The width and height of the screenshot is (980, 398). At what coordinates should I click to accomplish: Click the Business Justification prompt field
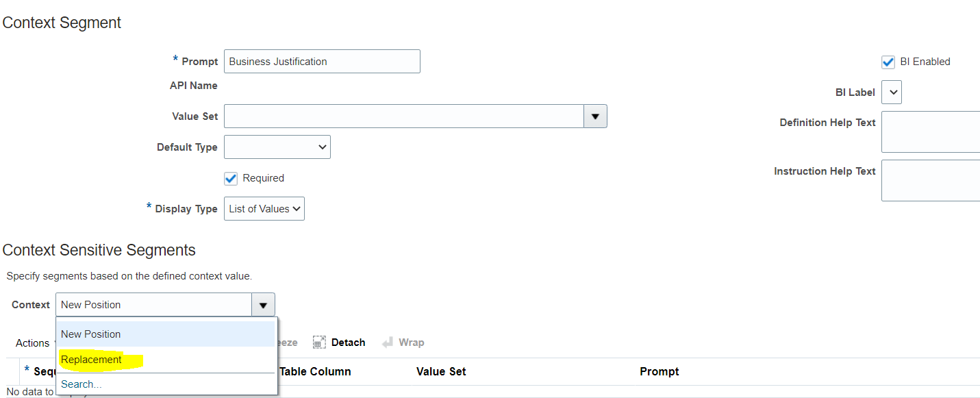322,61
